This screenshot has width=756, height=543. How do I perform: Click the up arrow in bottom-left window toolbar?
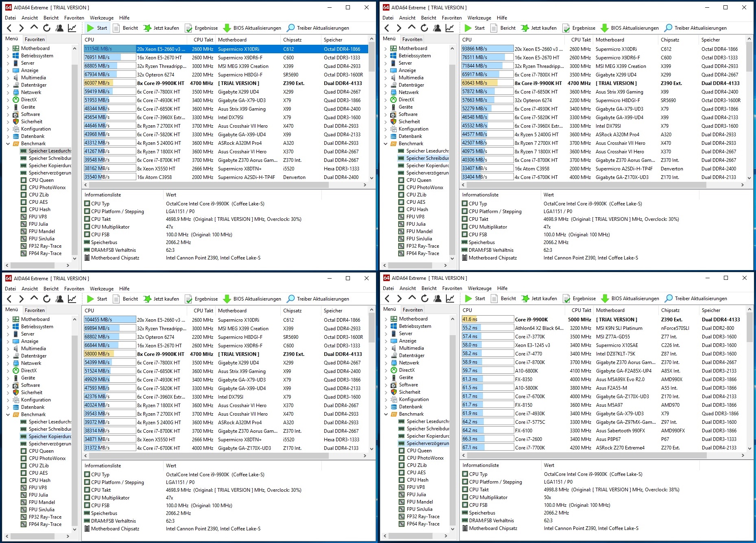coord(34,299)
